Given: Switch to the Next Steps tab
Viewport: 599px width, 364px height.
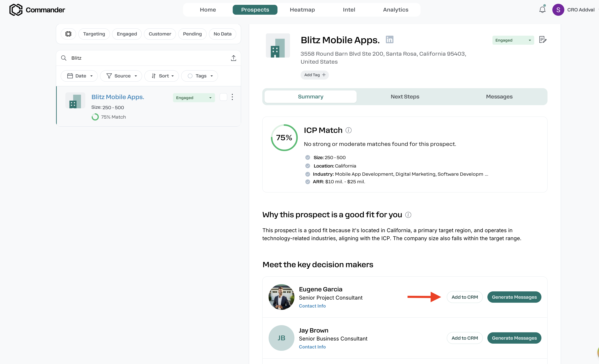Looking at the screenshot, I should (x=405, y=96).
